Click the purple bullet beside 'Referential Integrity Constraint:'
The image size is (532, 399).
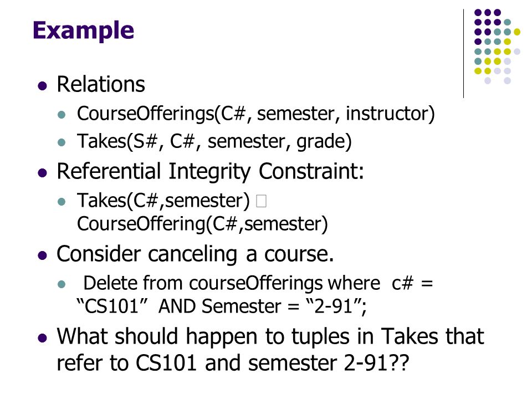click(x=43, y=173)
